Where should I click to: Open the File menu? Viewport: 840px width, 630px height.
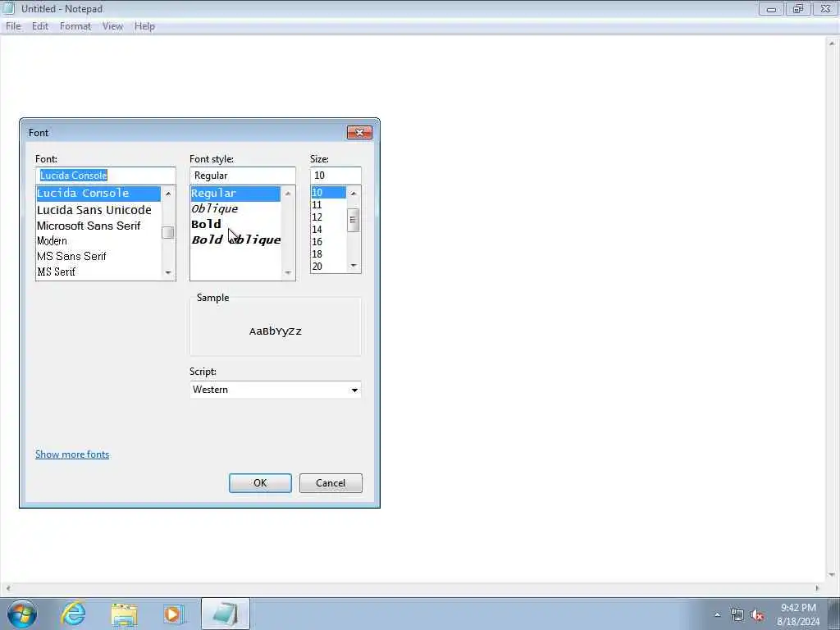[x=13, y=26]
